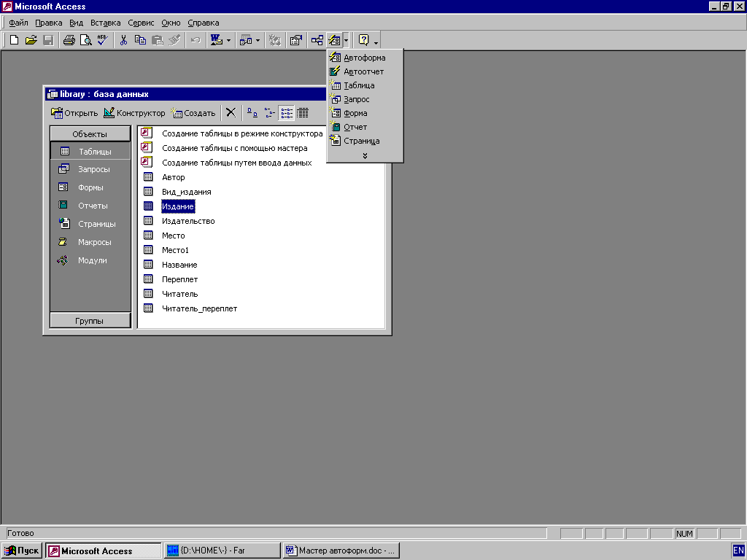Screen dimensions: 747x560
Task: Open the Сервис menu
Action: [141, 23]
